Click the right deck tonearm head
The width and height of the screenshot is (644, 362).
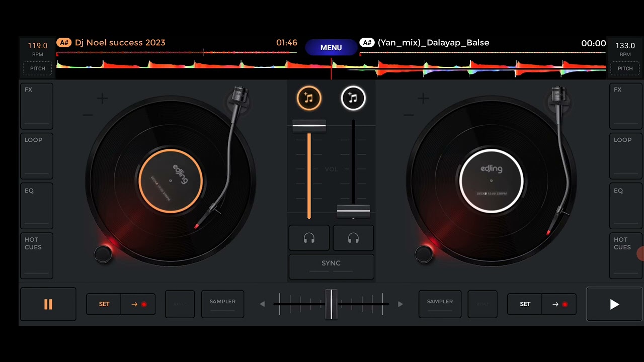[556, 219]
